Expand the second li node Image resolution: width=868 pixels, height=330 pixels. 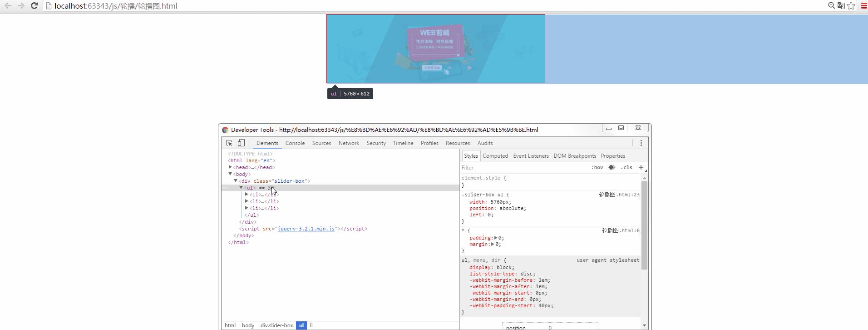247,201
